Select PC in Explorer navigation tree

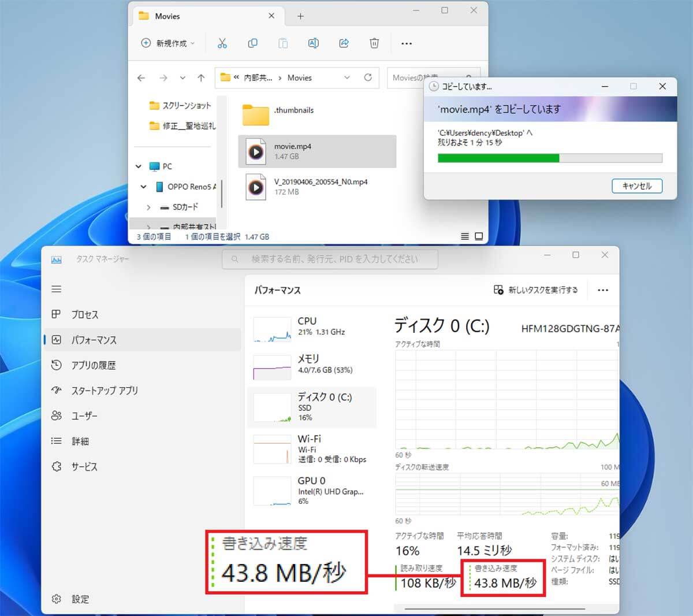tap(161, 166)
